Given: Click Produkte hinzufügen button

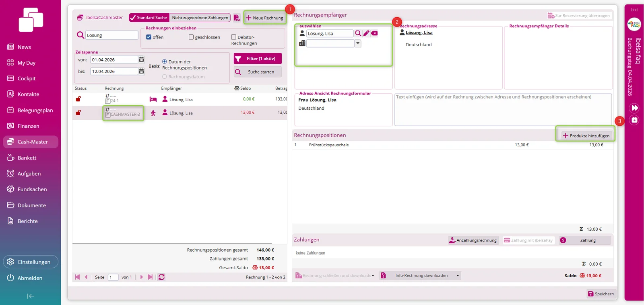Looking at the screenshot, I should coord(586,136).
